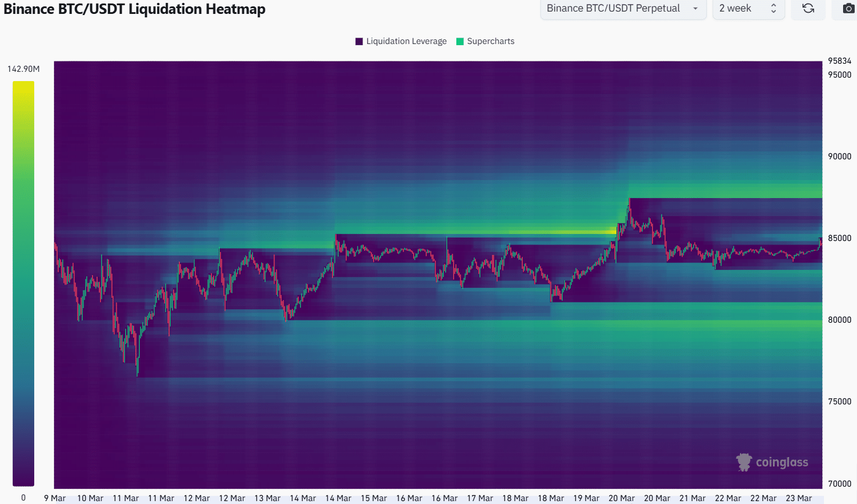
Task: Click the 70000 price axis label
Action: (840, 484)
